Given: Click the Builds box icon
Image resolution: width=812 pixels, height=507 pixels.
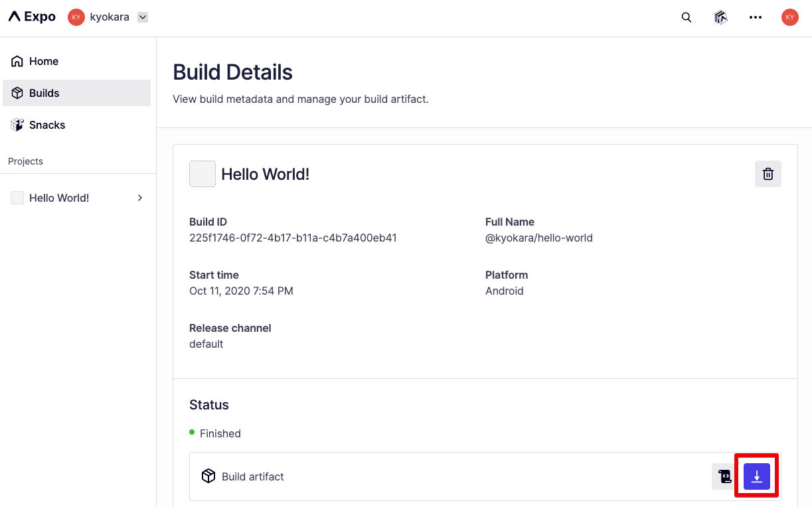Looking at the screenshot, I should point(16,93).
